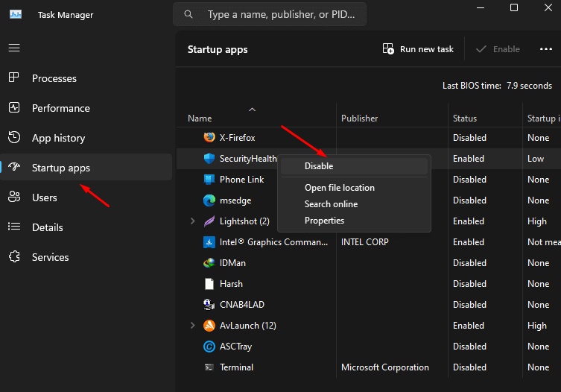Open the three-dot more options menu
561x392 pixels.
tap(545, 49)
